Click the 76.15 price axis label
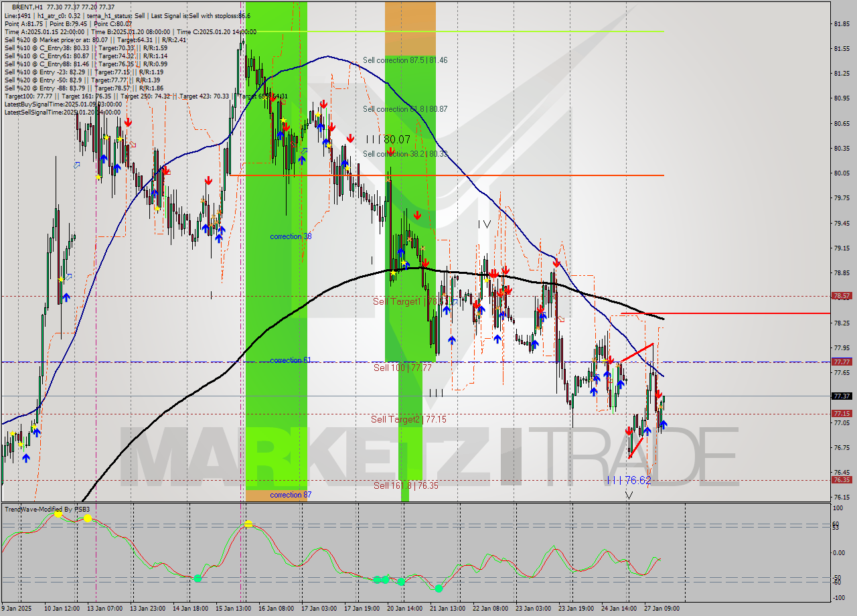 [842, 497]
